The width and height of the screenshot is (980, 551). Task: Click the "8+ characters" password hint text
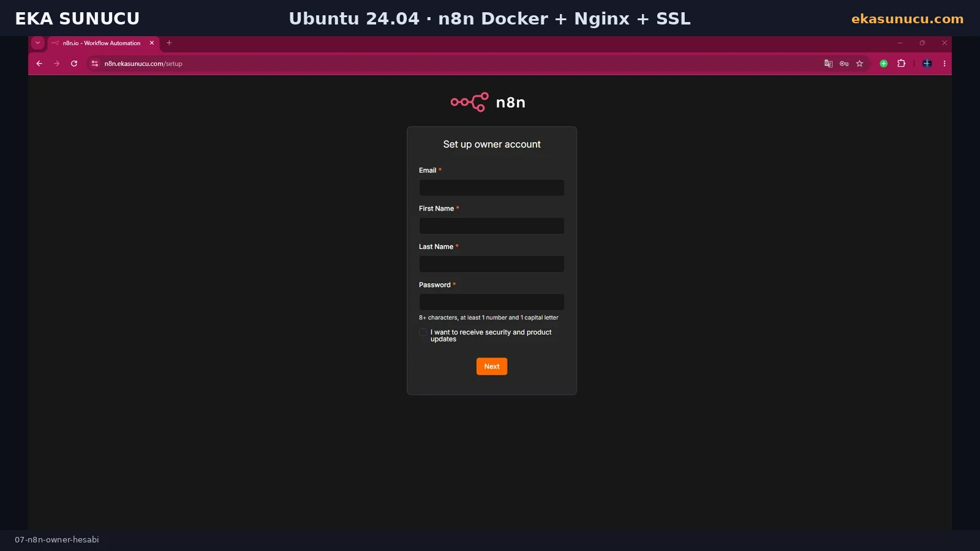tap(489, 318)
